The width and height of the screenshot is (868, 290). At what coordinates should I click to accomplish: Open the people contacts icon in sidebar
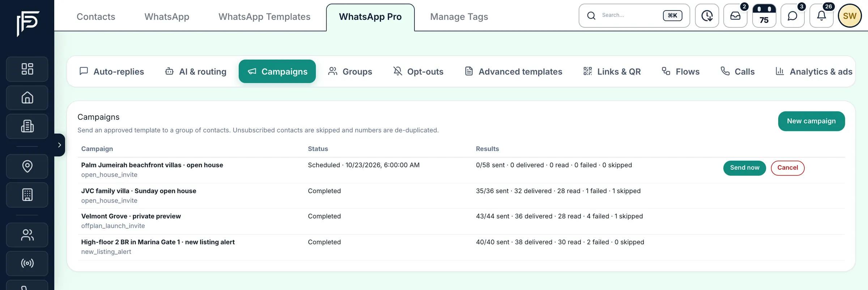point(27,235)
